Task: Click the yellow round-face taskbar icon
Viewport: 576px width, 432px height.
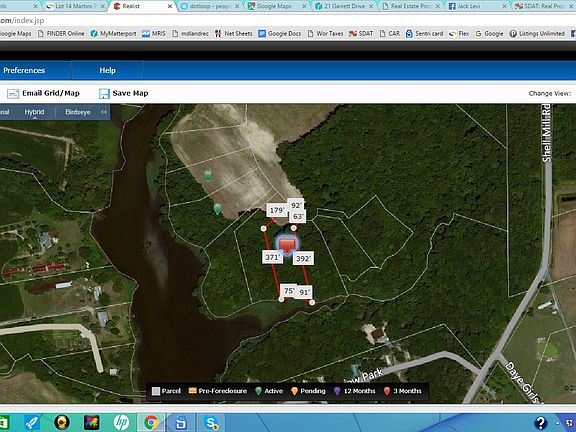Action: click(62, 422)
